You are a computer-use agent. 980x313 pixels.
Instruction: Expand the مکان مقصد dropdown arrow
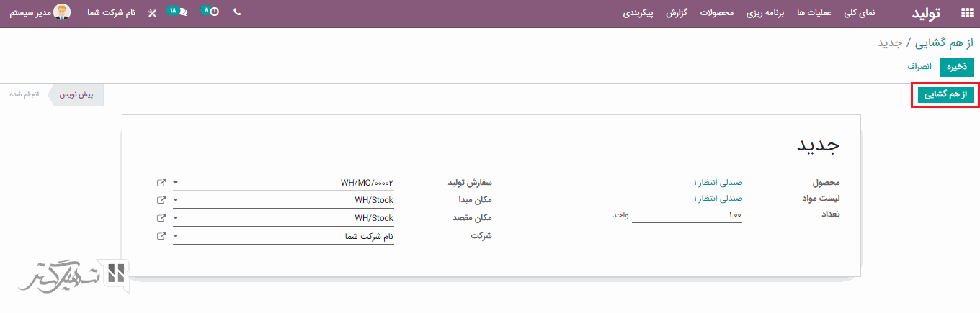pos(176,218)
